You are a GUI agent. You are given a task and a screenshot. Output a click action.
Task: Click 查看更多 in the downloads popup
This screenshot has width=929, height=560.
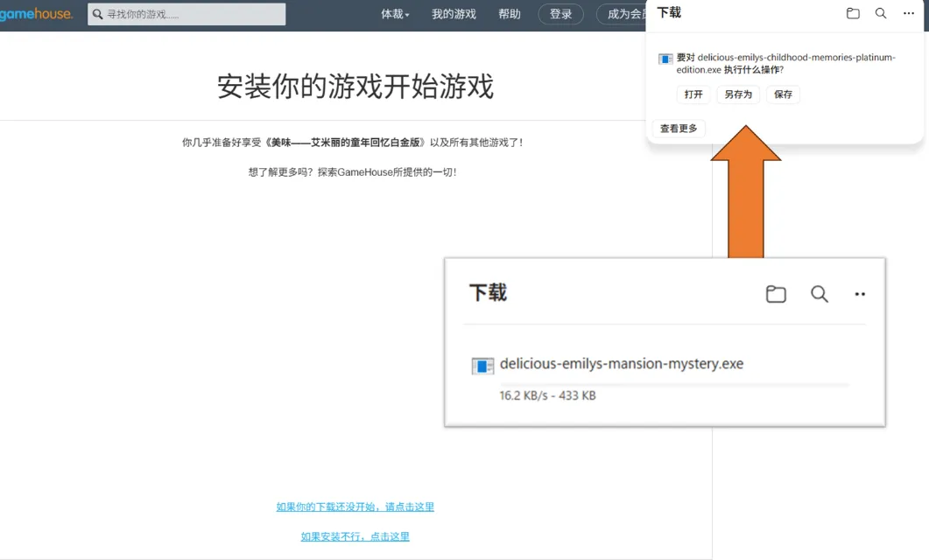679,129
